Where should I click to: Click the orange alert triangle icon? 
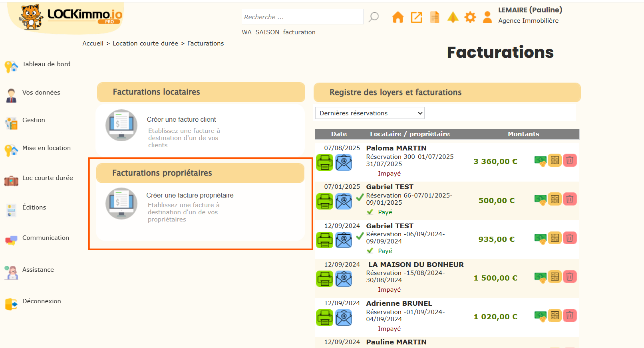[x=453, y=17]
